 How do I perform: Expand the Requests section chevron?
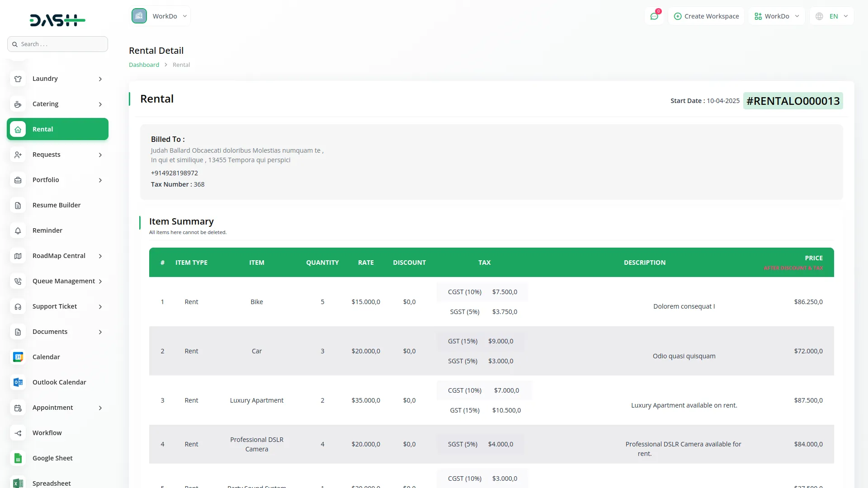[x=100, y=155]
